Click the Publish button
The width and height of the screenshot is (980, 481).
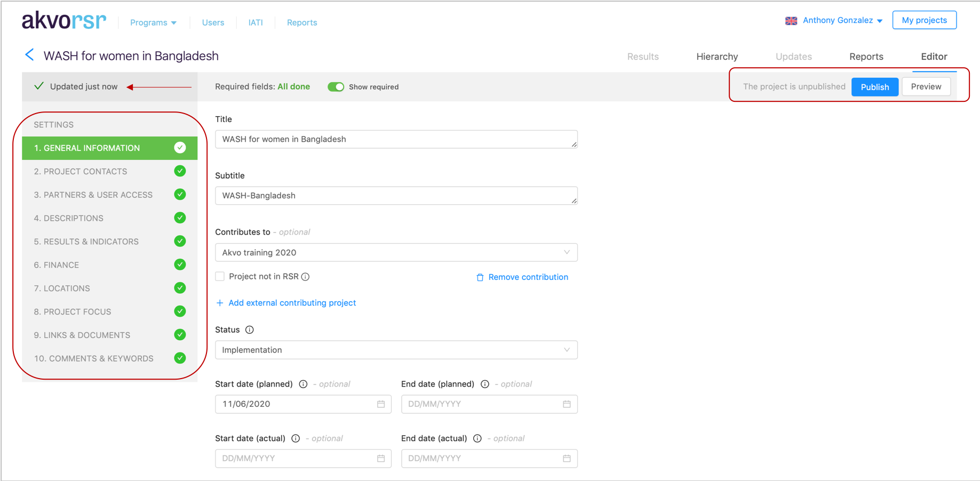click(875, 87)
